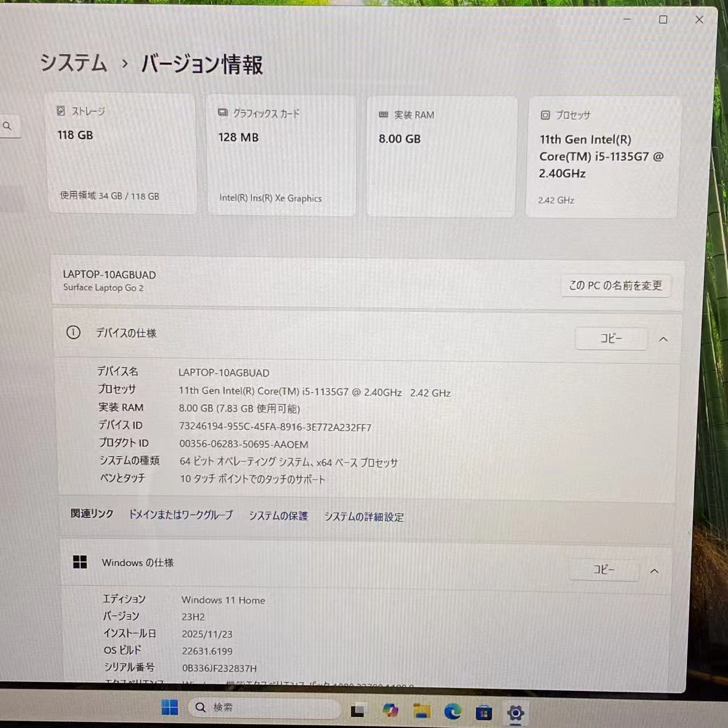Click the Windows logo beside Windows の仕様
The height and width of the screenshot is (728, 728).
click(x=79, y=562)
